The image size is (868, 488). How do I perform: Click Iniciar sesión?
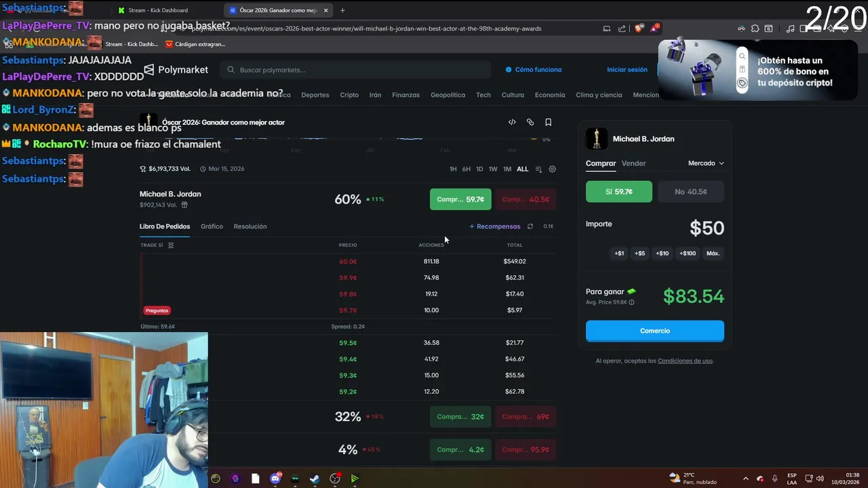point(627,70)
